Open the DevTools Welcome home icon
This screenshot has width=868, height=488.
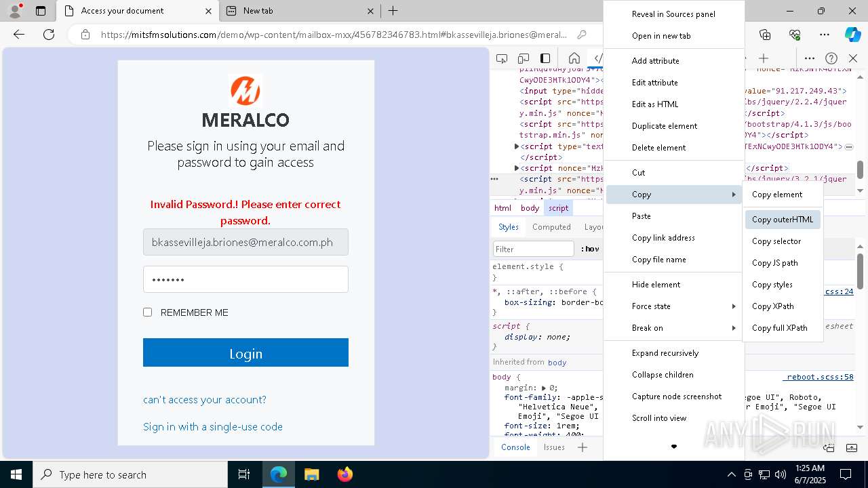tap(574, 58)
